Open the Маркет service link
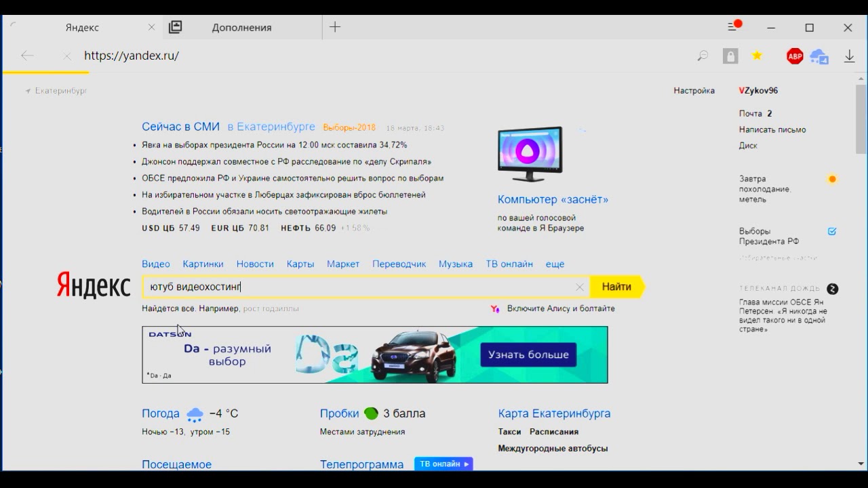This screenshot has width=868, height=488. coord(343,264)
